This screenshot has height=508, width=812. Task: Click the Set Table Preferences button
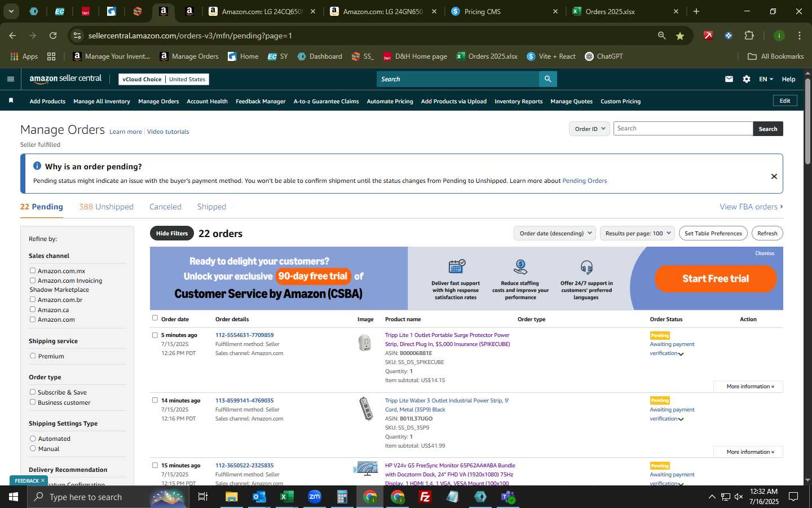713,233
